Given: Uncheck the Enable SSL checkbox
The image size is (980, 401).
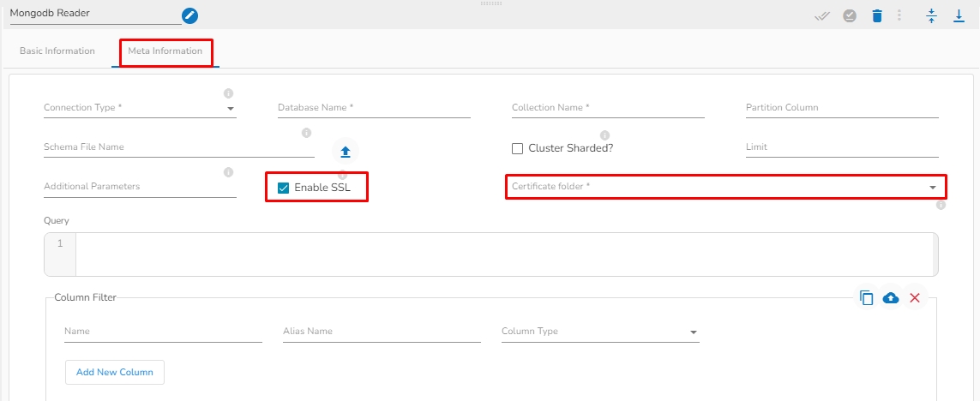Looking at the screenshot, I should pyautogui.click(x=284, y=188).
